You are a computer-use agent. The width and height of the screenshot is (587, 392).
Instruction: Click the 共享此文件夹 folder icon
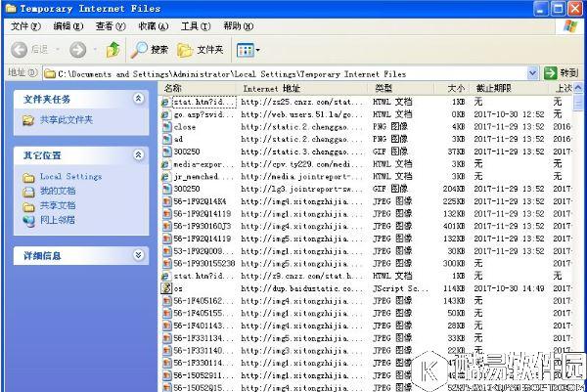point(28,120)
